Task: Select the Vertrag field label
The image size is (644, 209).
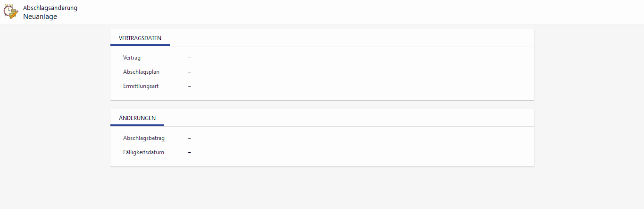Action: click(x=132, y=58)
